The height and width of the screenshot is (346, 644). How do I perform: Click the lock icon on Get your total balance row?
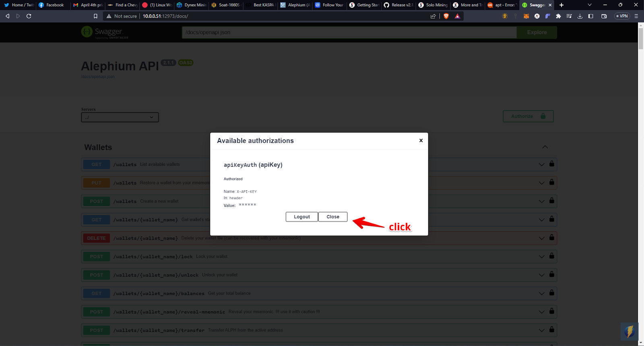(552, 292)
